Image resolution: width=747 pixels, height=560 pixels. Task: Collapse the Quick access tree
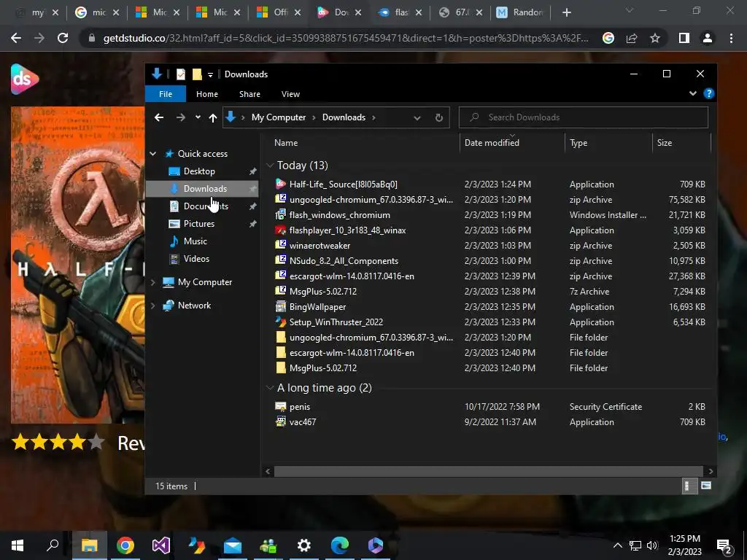point(153,154)
